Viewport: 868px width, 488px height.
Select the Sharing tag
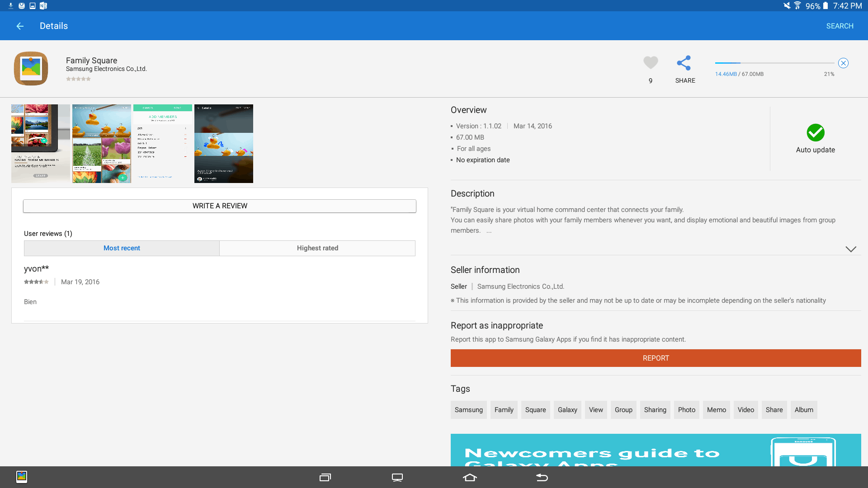pyautogui.click(x=655, y=410)
